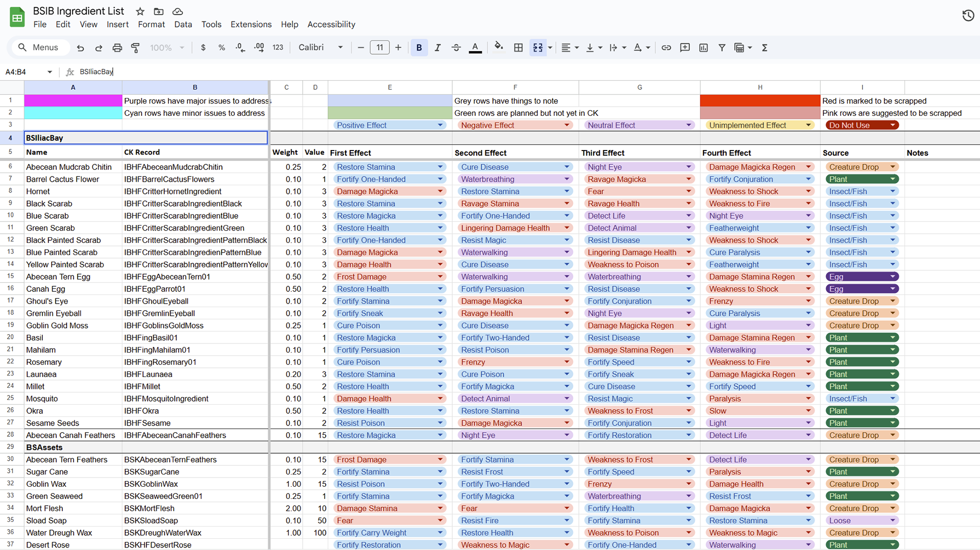
Task: Check the cloud document status icon
Action: 178,11
